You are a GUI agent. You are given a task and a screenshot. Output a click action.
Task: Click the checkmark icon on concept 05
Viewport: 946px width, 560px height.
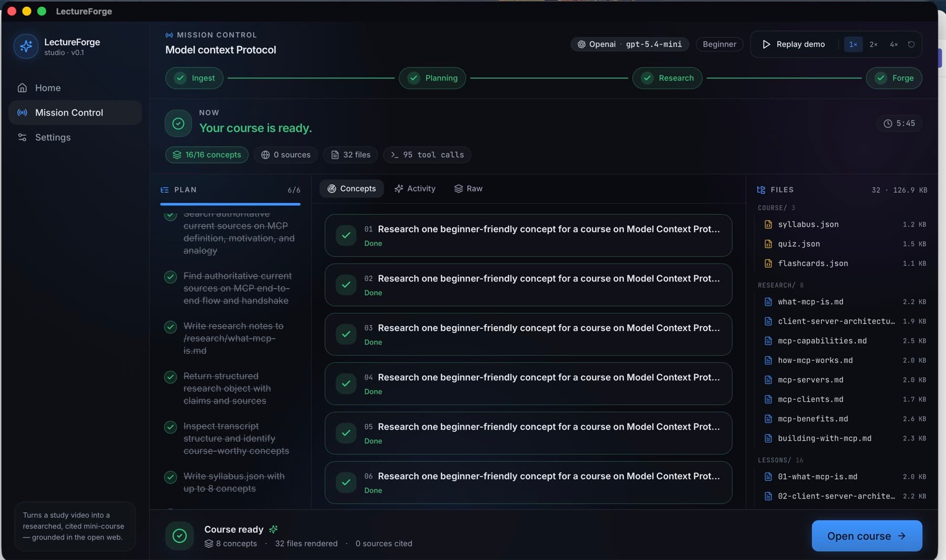click(x=346, y=433)
